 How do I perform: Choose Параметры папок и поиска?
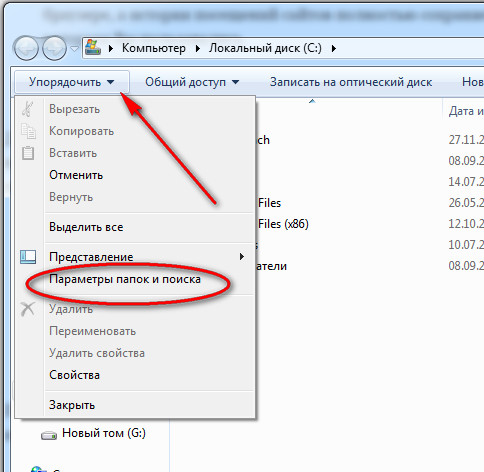coord(125,279)
